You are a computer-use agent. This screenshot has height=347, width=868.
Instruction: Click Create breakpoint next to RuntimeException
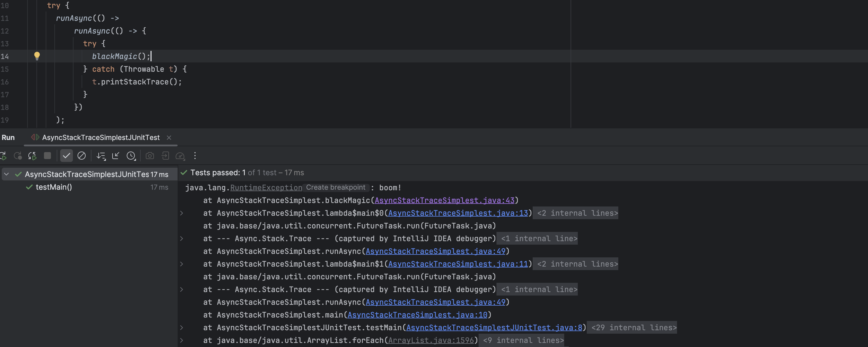[336, 188]
